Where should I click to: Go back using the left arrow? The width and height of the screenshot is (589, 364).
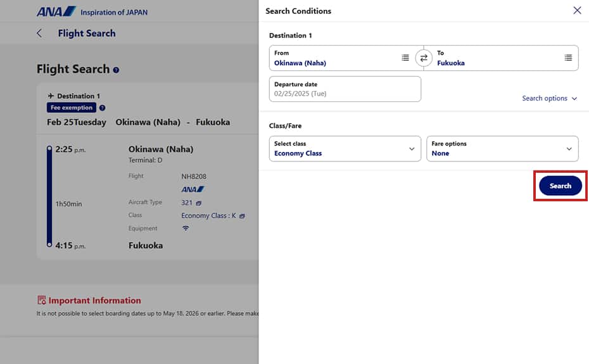pyautogui.click(x=39, y=34)
